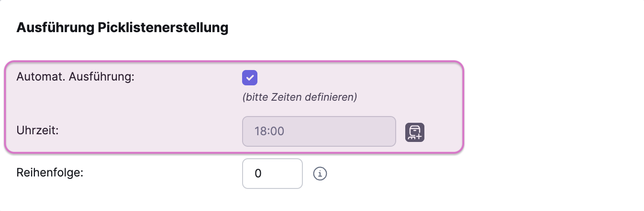Click the 'Uhrzeit:' label text
Image resolution: width=644 pixels, height=211 pixels.
37,130
